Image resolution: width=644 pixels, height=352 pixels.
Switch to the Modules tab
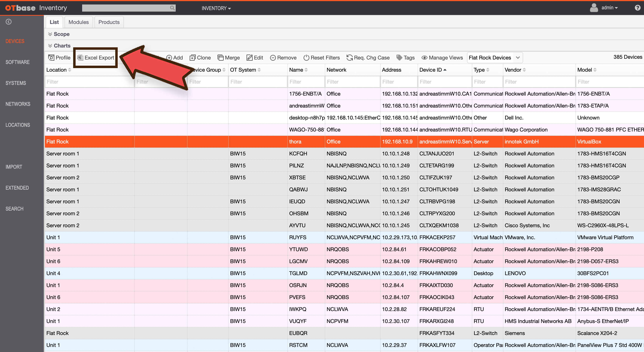[x=79, y=22]
